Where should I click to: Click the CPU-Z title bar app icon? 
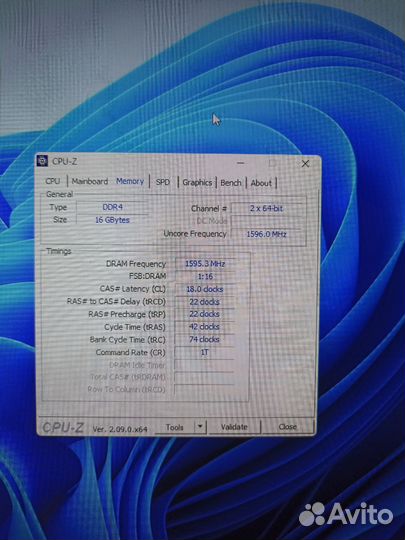point(42,161)
